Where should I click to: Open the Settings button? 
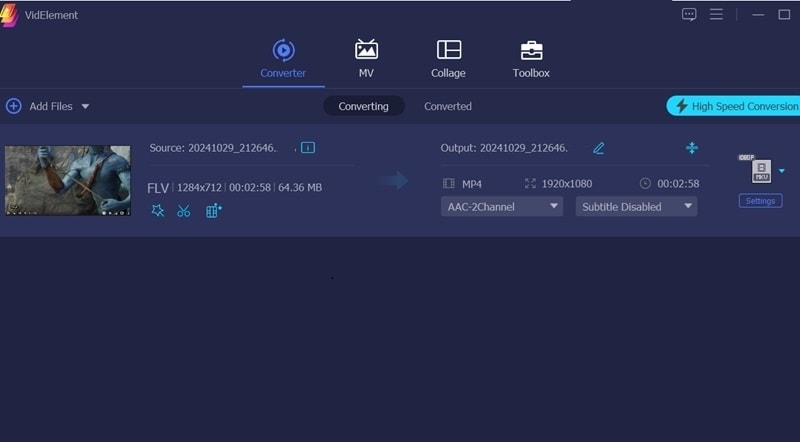click(x=760, y=201)
